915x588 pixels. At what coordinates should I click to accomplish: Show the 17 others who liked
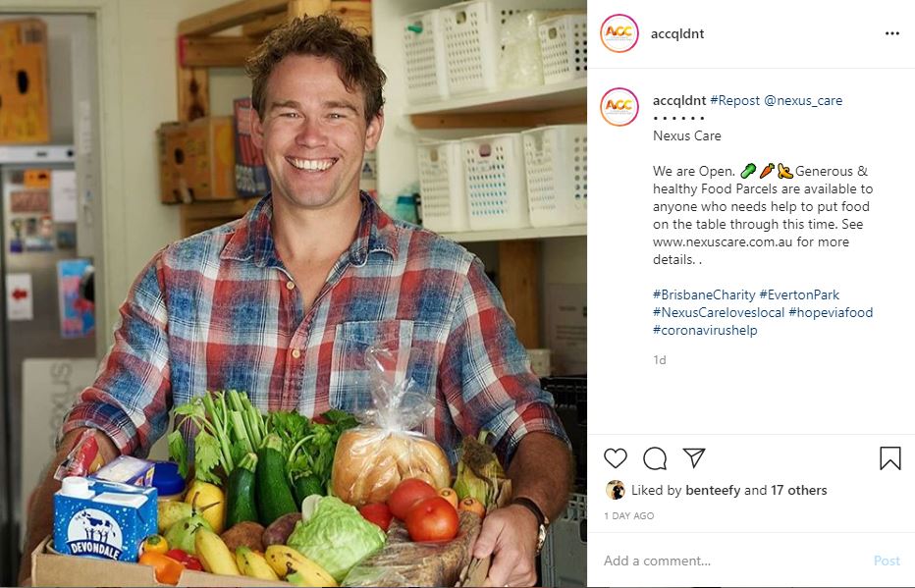coord(798,490)
